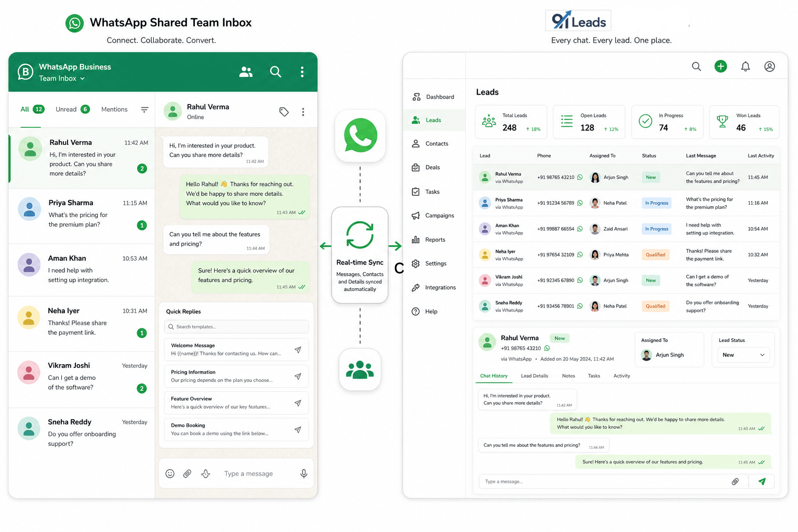Open notifications bell in 91 Leads
Viewport: 798px width, 532px height.
click(745, 66)
